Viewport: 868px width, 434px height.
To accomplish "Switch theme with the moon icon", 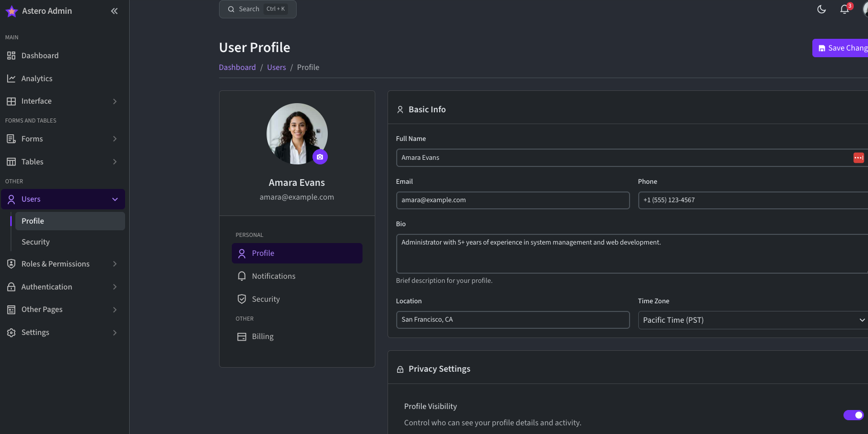I will 822,9.
